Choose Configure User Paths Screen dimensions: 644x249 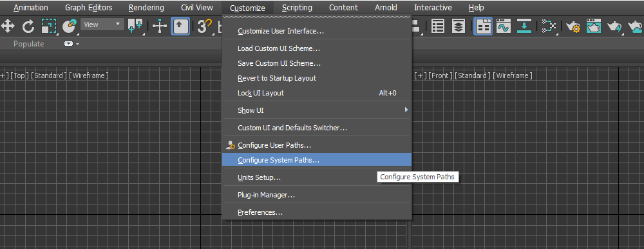pyautogui.click(x=317, y=145)
